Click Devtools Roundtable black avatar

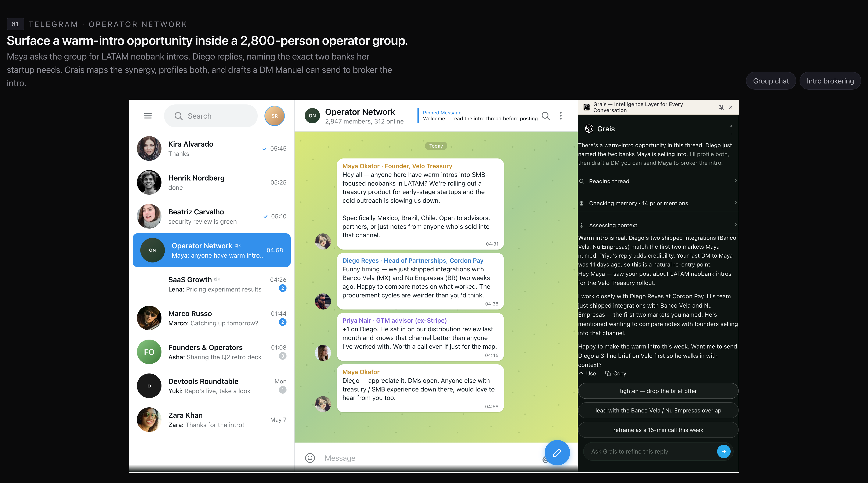(x=149, y=386)
